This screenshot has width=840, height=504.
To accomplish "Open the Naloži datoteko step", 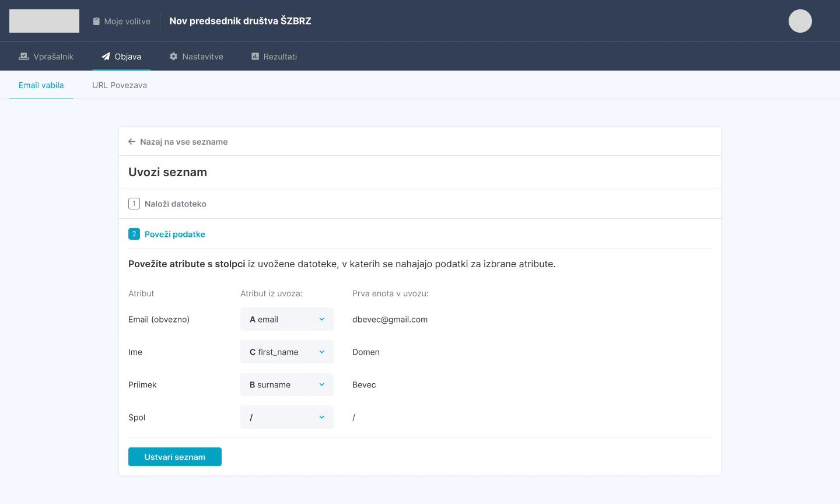I will pyautogui.click(x=175, y=204).
